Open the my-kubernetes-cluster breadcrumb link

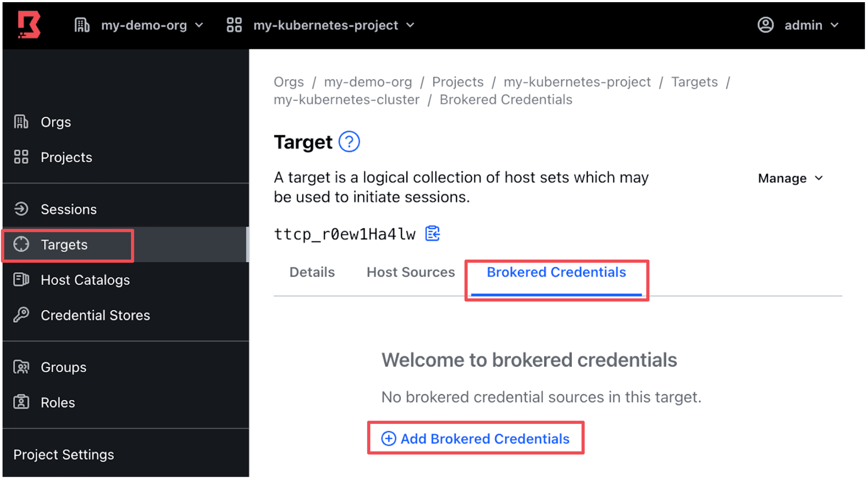click(x=347, y=100)
